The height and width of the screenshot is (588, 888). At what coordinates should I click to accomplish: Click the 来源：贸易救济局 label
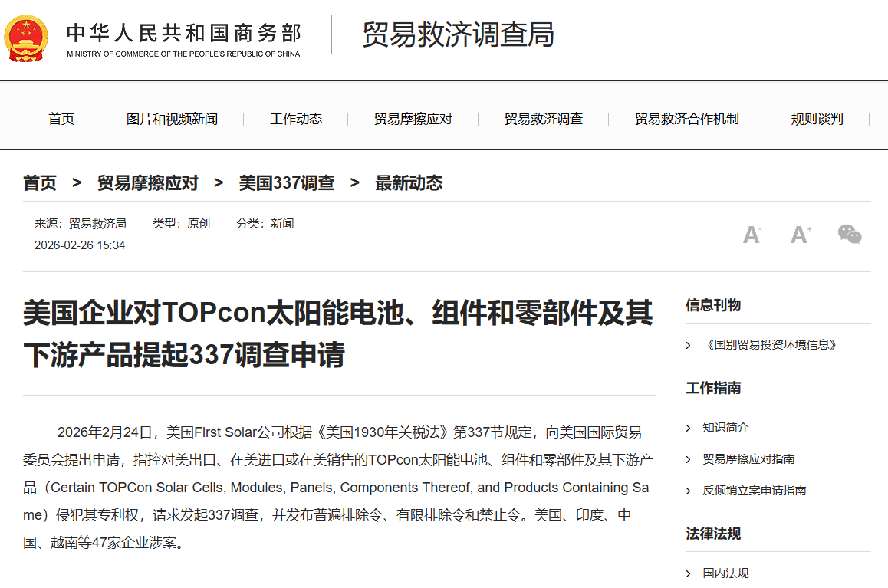[81, 224]
